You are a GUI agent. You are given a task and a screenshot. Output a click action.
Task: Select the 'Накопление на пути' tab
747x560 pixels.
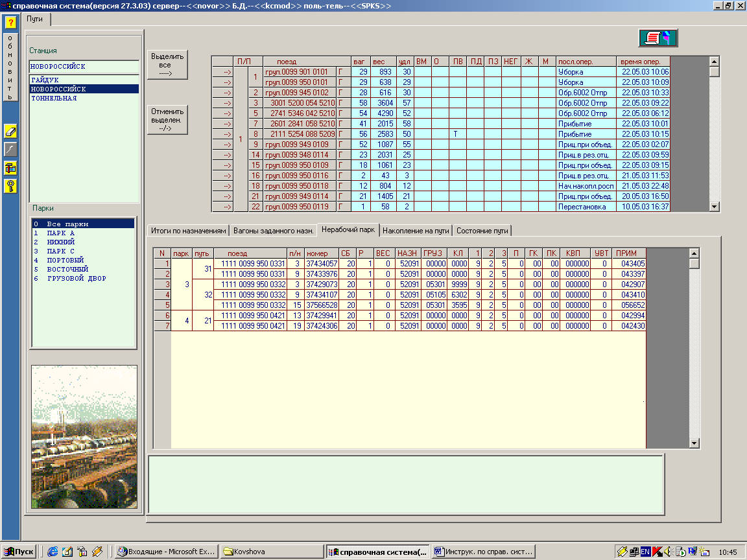(415, 231)
